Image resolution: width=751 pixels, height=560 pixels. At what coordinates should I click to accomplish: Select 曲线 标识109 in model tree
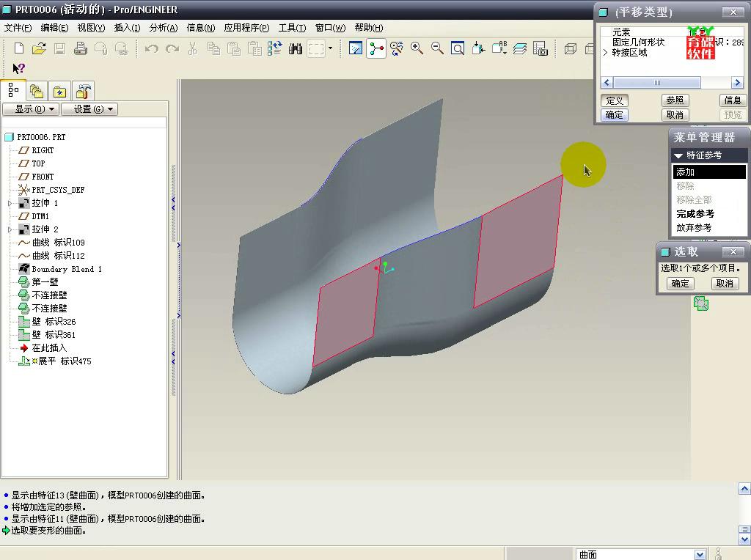(x=52, y=243)
